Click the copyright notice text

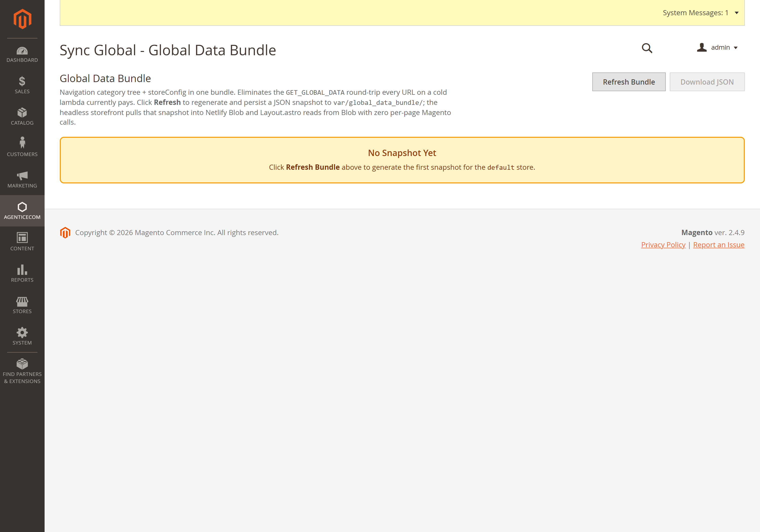pos(177,233)
